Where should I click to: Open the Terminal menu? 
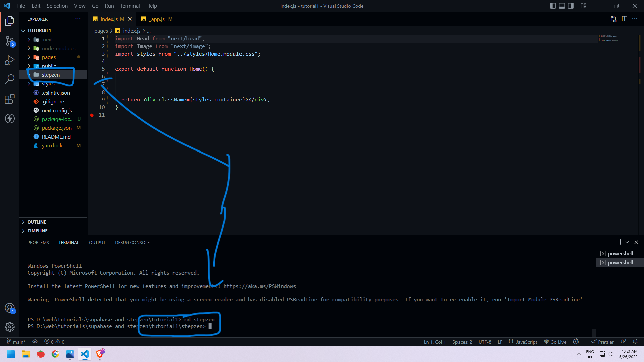(x=130, y=6)
